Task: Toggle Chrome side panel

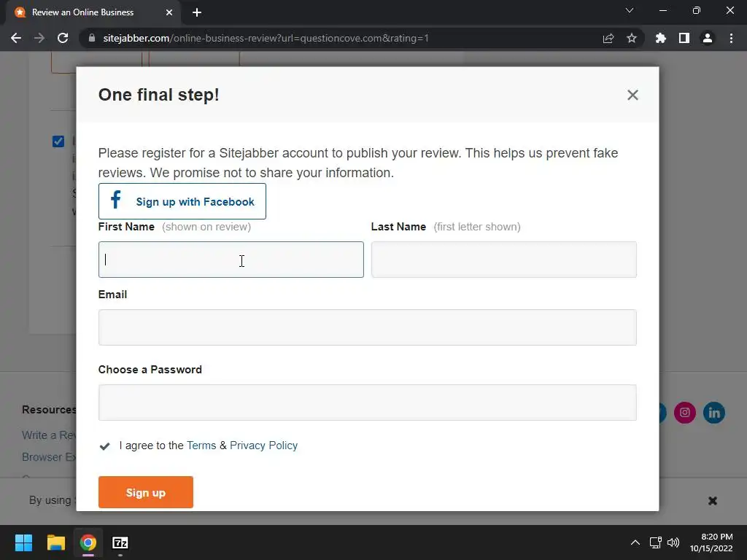Action: point(684,38)
